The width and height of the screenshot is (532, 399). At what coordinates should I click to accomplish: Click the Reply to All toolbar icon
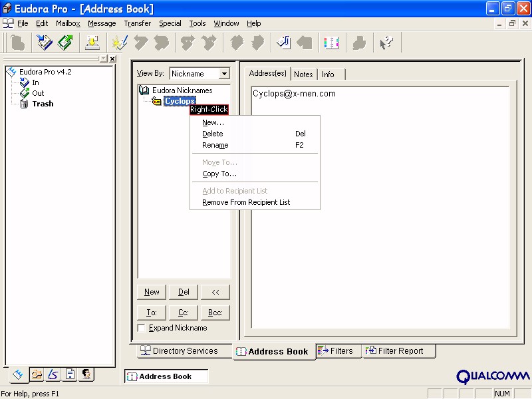coord(162,43)
